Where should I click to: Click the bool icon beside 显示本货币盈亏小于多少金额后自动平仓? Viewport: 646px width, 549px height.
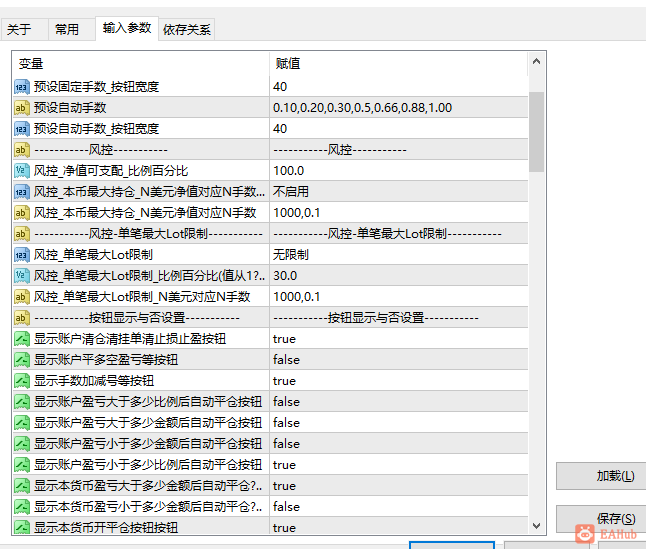[21, 507]
